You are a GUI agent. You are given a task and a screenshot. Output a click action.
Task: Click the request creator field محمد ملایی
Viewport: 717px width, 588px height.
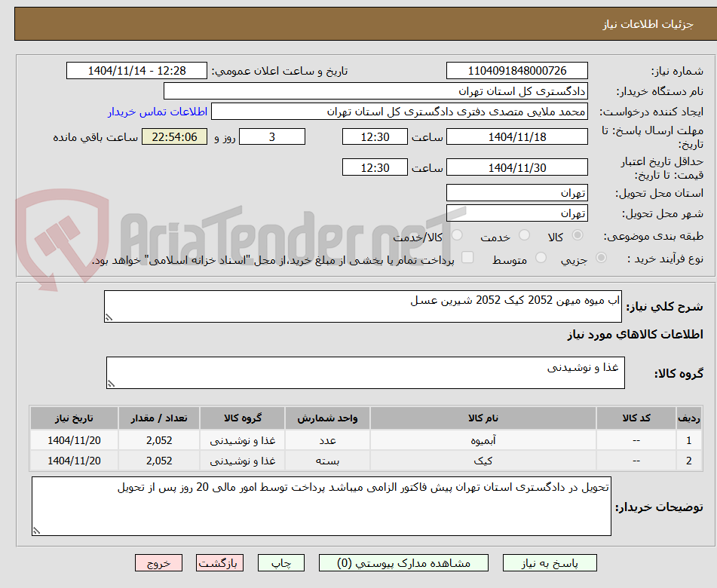399,112
